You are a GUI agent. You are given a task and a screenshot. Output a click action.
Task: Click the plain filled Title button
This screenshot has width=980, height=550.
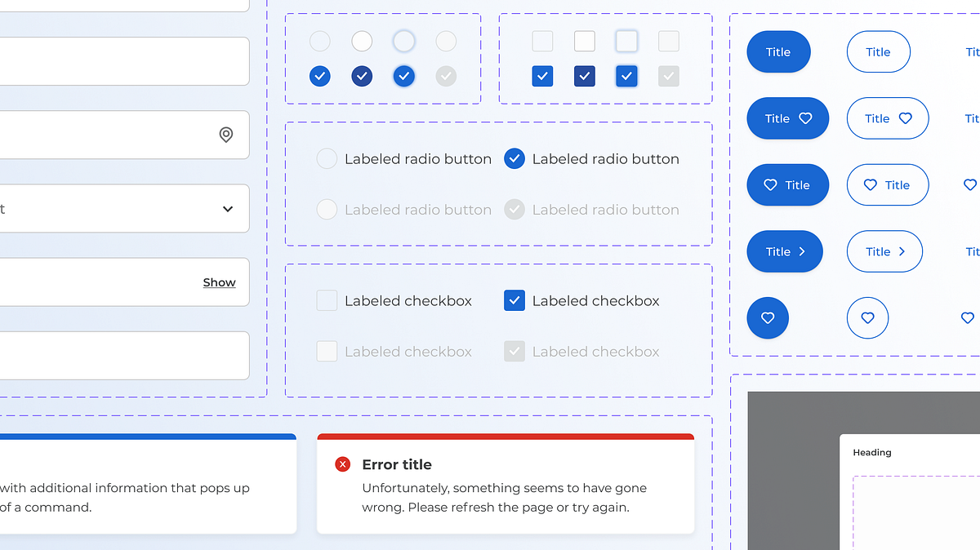778,51
